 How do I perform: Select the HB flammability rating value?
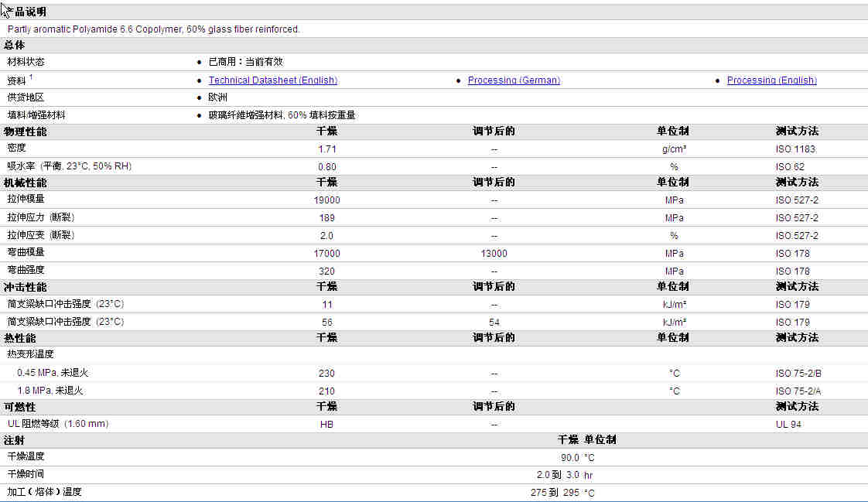point(326,425)
